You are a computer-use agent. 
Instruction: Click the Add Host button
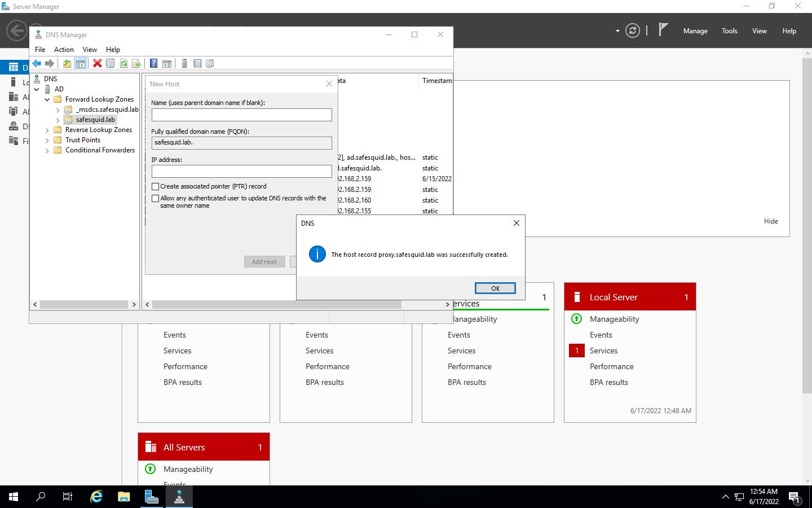click(264, 262)
